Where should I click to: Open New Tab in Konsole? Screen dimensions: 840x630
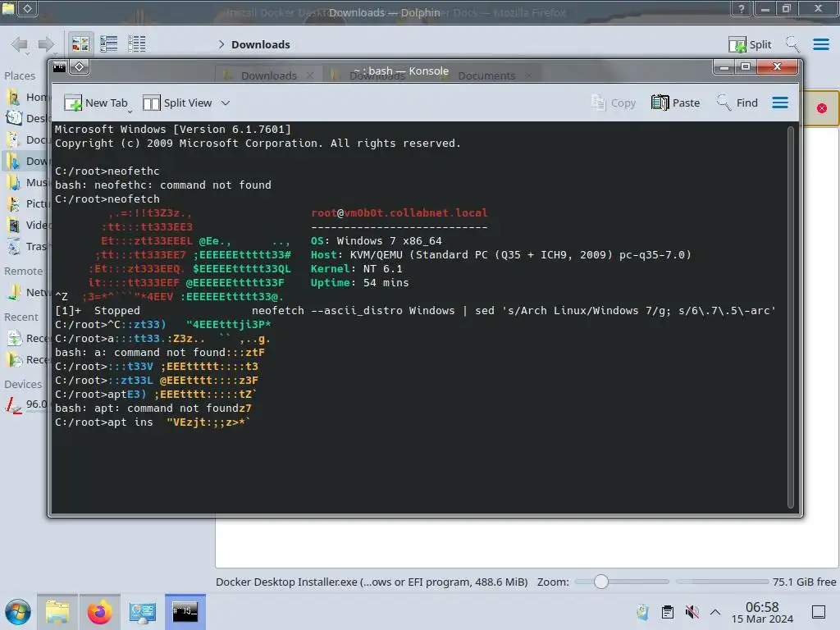pos(95,103)
